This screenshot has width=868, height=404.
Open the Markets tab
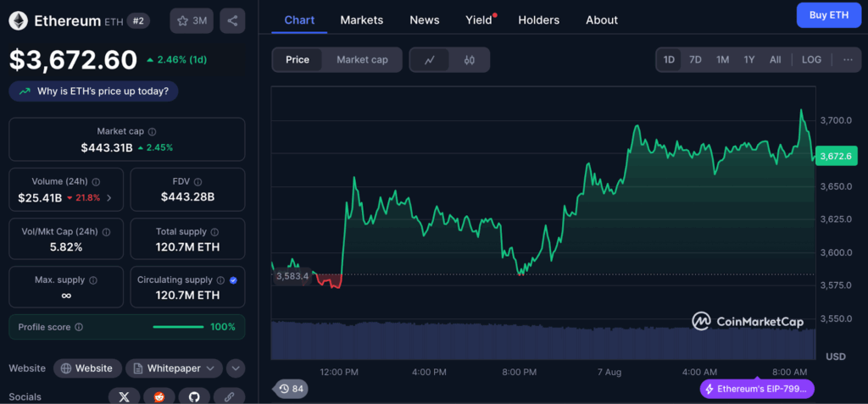click(x=361, y=19)
